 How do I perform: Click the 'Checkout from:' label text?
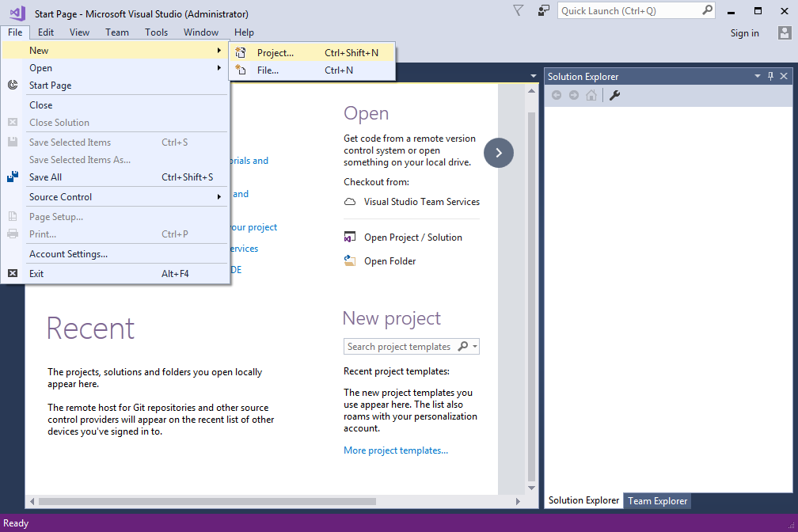click(376, 182)
